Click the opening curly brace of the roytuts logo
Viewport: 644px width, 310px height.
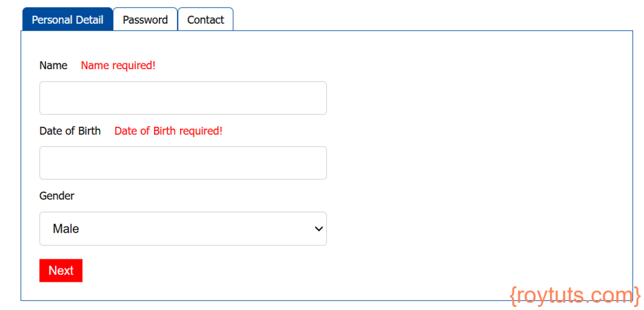(513, 296)
